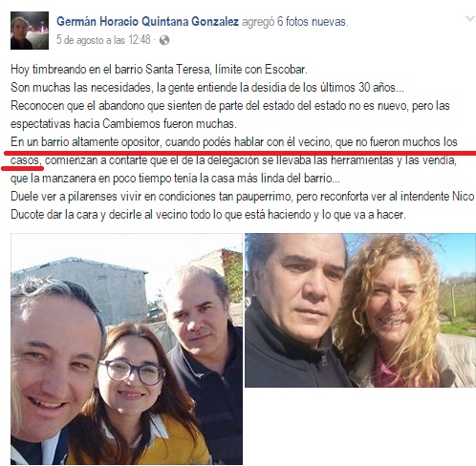Click the globe public privacy icon
The image size is (476, 466).
pos(164,40)
